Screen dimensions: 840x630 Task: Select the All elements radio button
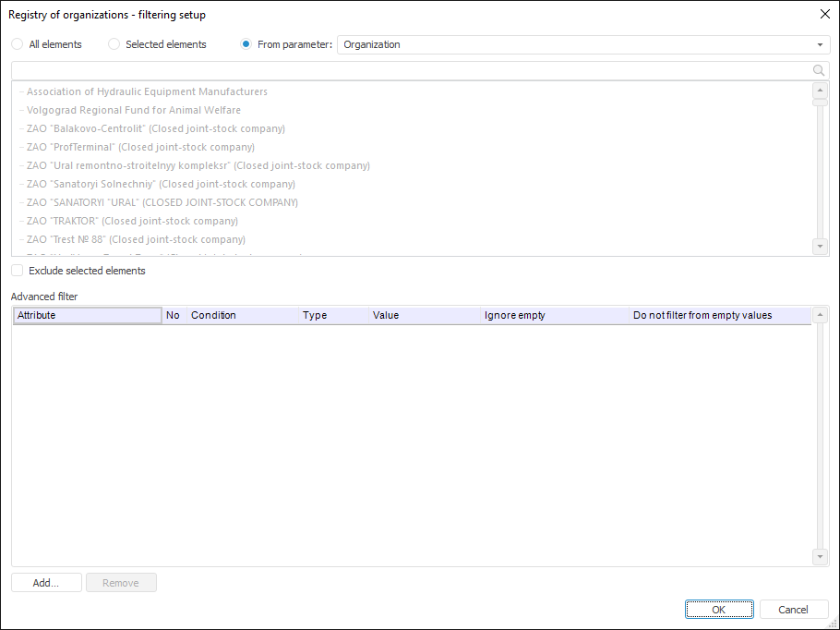pyautogui.click(x=18, y=44)
